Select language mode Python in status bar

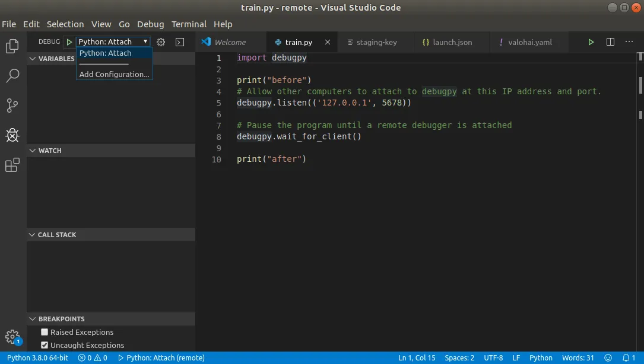coord(541,358)
